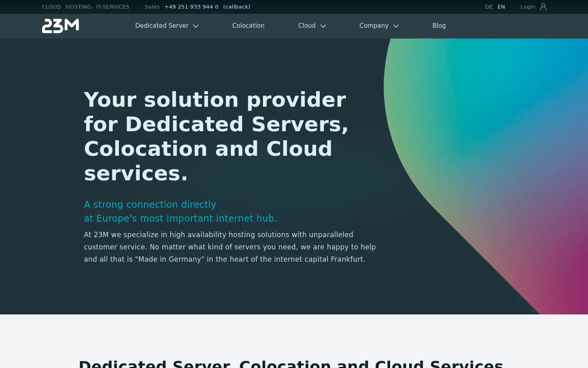Expand the Dedicated Server chevron
Viewport: 588px width, 368px height.
[x=196, y=26]
